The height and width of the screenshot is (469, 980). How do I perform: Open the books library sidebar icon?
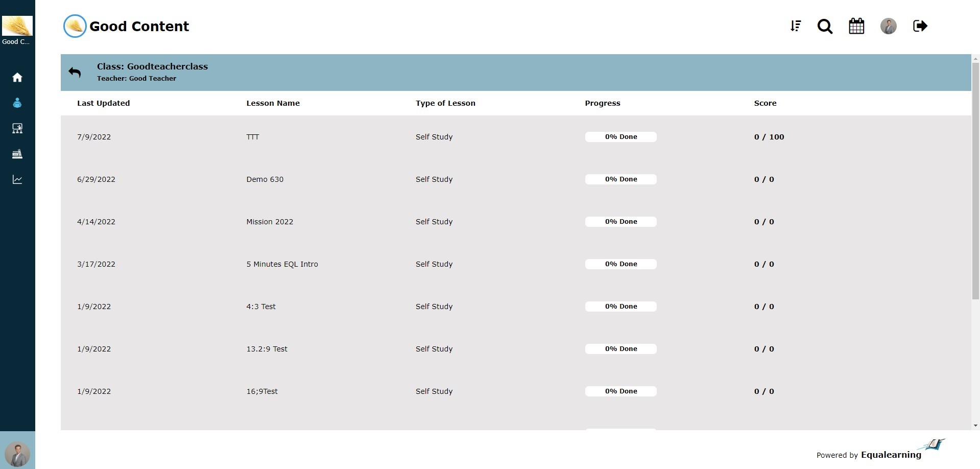(x=17, y=154)
